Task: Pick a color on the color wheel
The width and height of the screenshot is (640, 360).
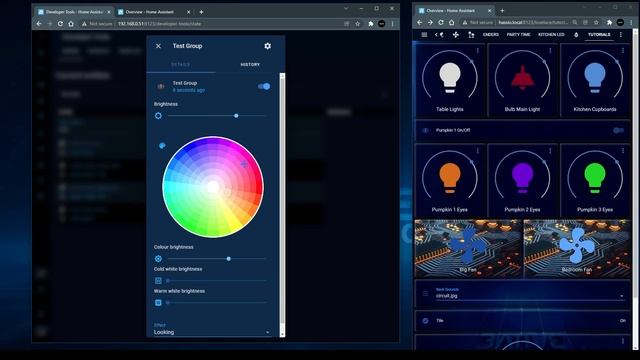Action: [213, 187]
